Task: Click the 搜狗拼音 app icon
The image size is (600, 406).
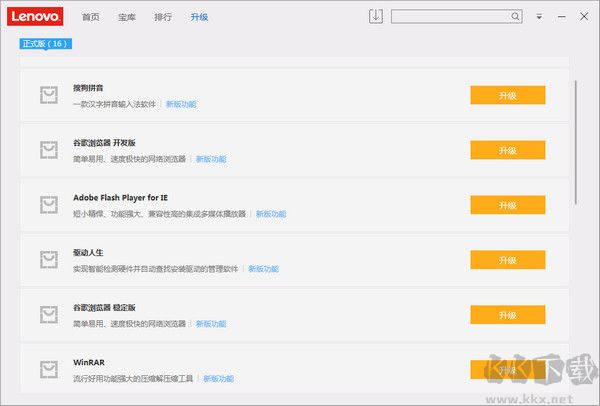Action: point(48,95)
